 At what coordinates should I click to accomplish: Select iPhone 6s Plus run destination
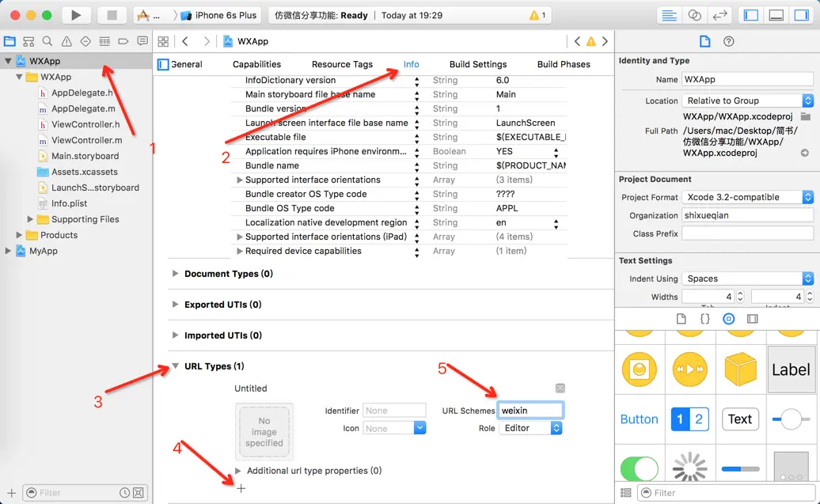[220, 15]
